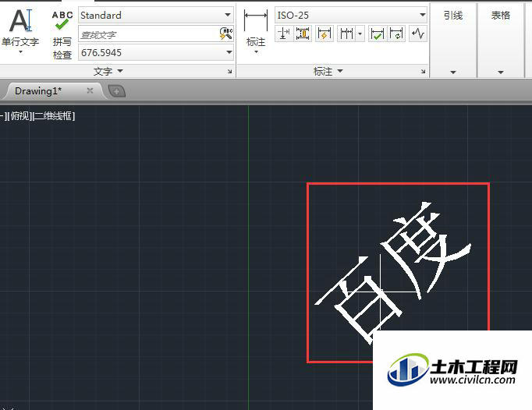Open the [二维线框] visual style menu
The height and width of the screenshot is (410, 532).
pos(55,116)
